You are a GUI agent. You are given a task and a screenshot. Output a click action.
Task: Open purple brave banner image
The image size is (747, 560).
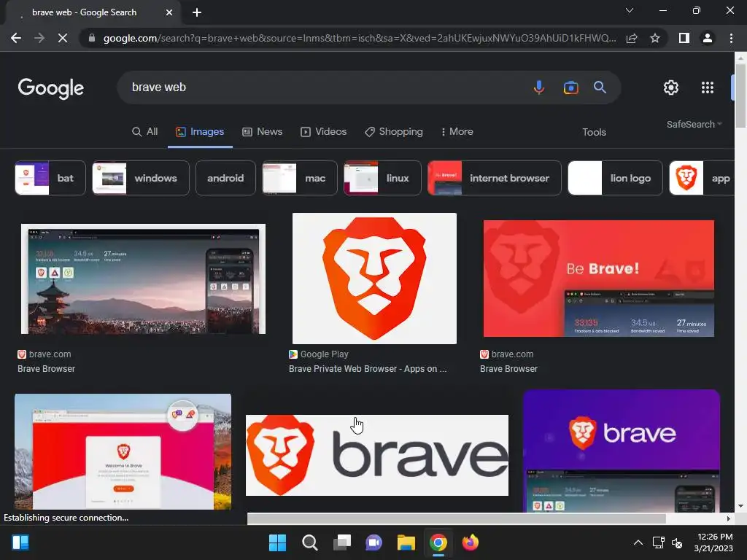point(622,451)
